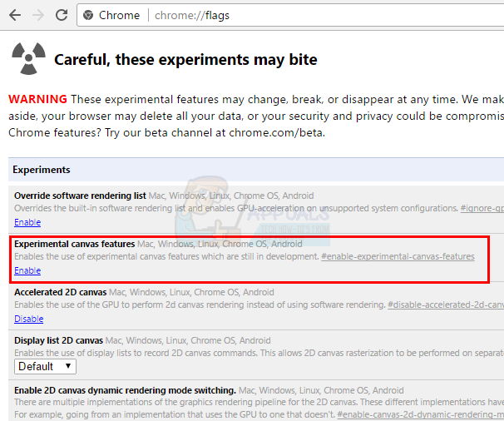Click the 'Accelerated 2D canvas' title
Viewport: 504px width, 421px height.
pos(60,292)
